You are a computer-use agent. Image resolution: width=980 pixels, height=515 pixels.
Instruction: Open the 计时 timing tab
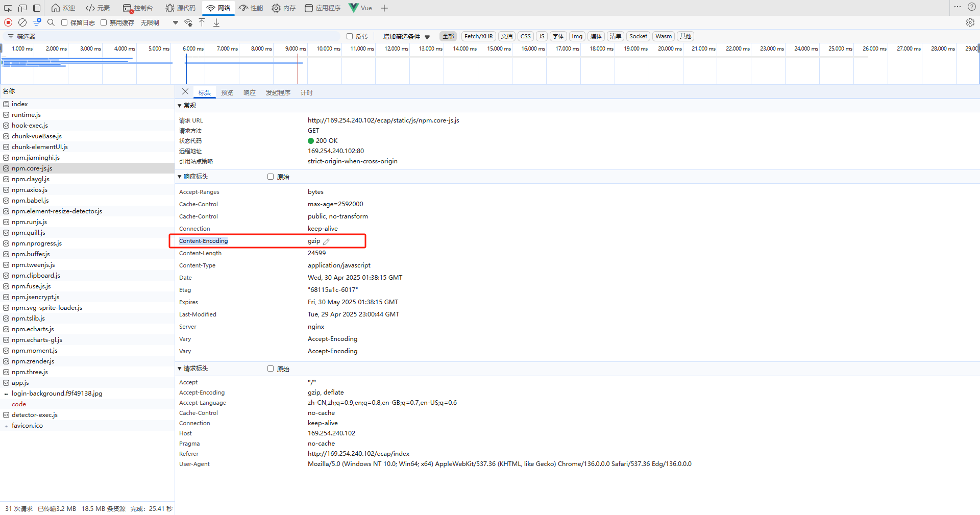pos(307,92)
